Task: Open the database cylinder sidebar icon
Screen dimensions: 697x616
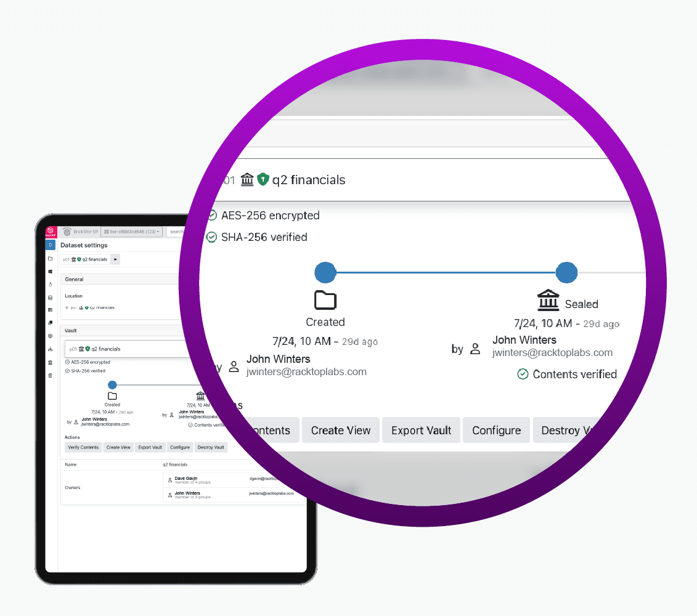Action: pyautogui.click(x=51, y=298)
